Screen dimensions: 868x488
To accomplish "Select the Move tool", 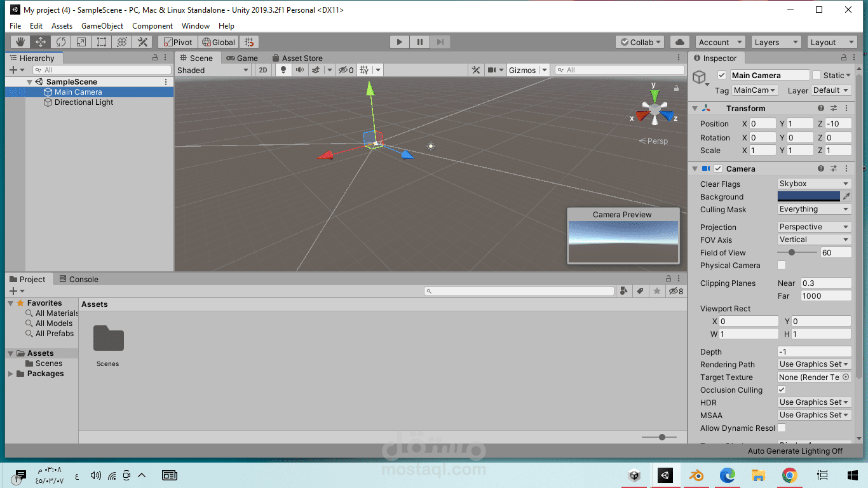I will [x=41, y=42].
